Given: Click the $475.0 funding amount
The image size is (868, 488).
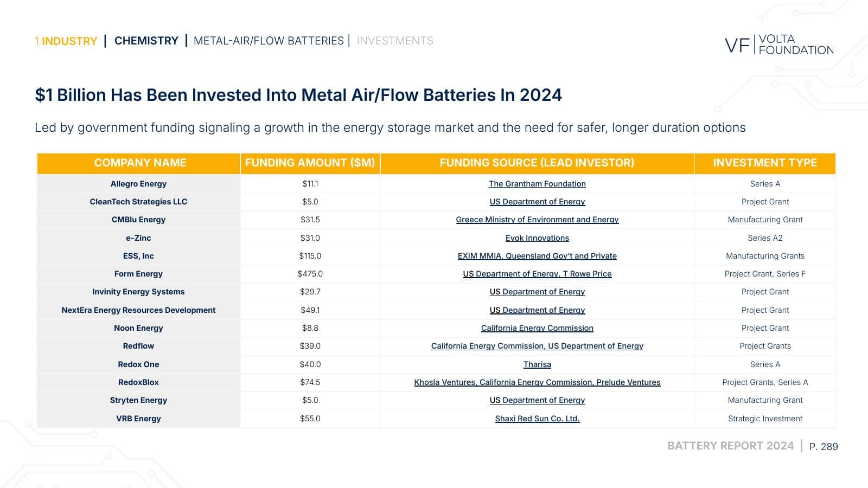Looking at the screenshot, I should 310,274.
